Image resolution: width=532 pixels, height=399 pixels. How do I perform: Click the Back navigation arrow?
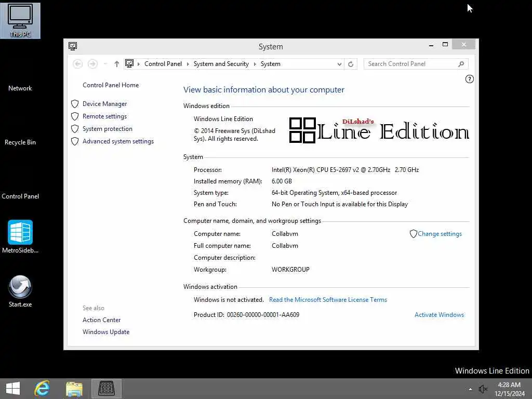(x=78, y=64)
